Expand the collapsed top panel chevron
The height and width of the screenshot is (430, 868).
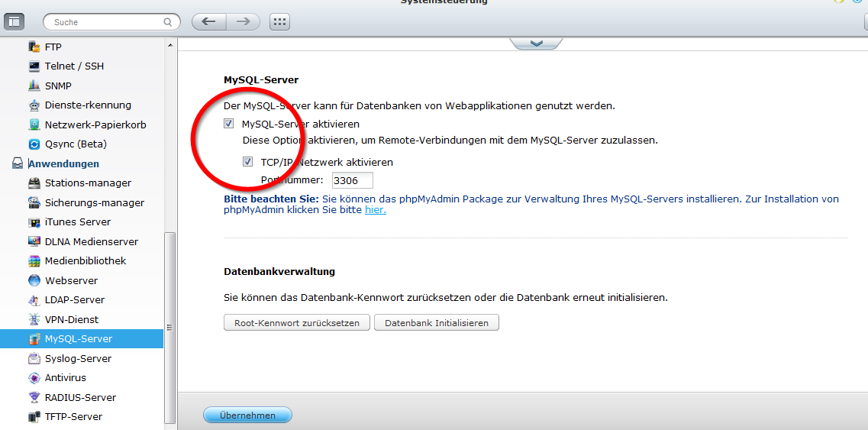point(536,44)
